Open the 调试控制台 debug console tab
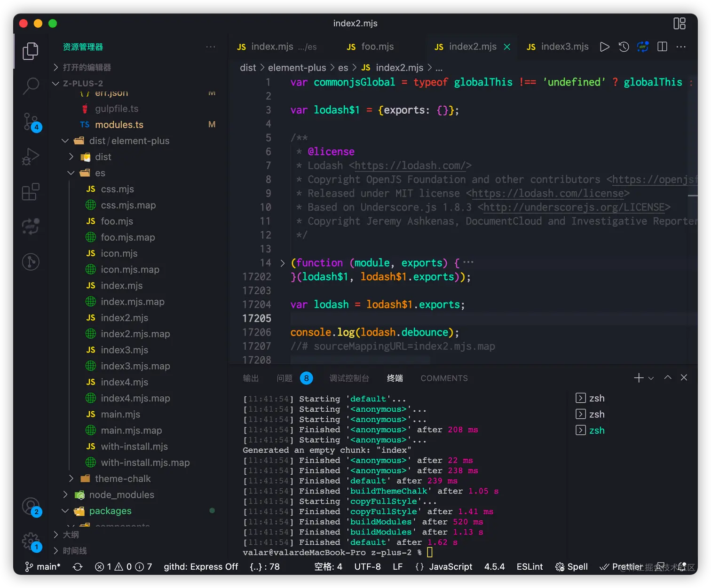 click(349, 378)
